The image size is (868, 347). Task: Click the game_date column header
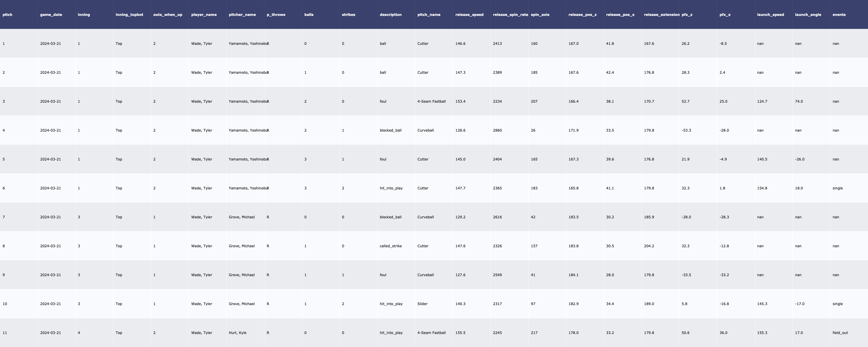coord(51,15)
